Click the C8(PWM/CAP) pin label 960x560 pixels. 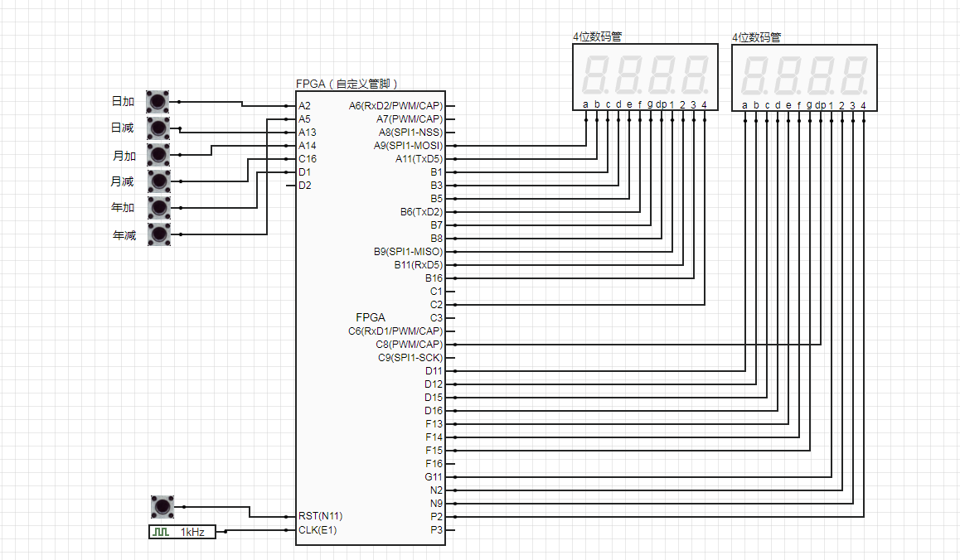pos(409,345)
